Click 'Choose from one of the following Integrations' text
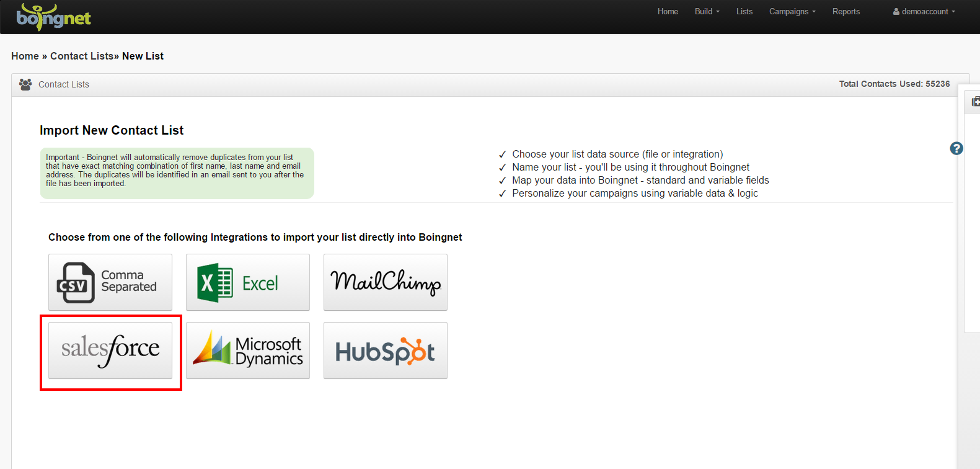This screenshot has height=469, width=980. tap(255, 237)
